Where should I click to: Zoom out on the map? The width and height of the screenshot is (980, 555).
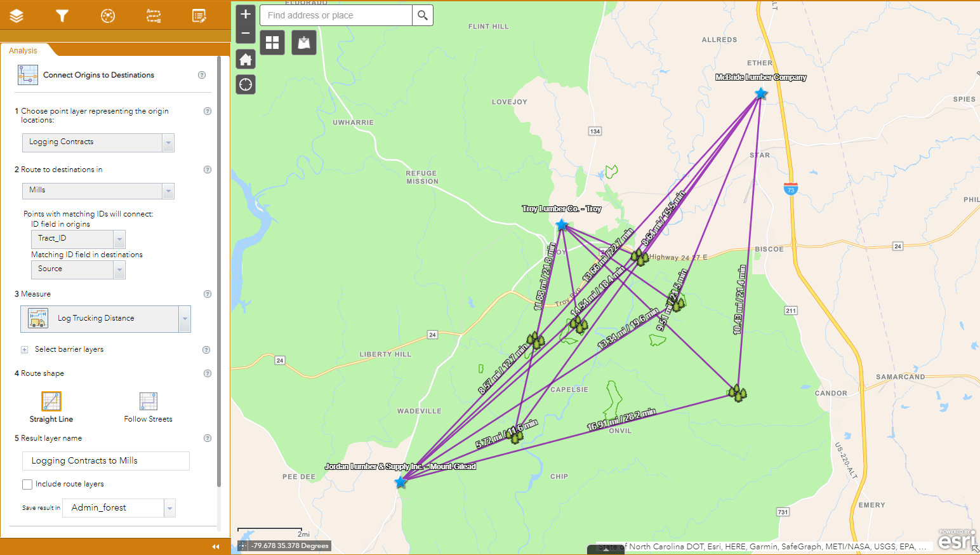[x=246, y=34]
